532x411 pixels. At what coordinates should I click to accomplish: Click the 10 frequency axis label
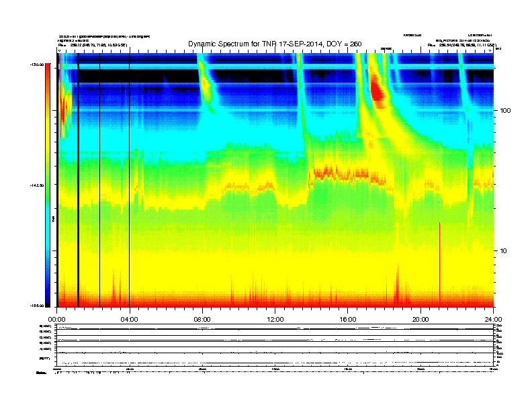[x=504, y=251]
